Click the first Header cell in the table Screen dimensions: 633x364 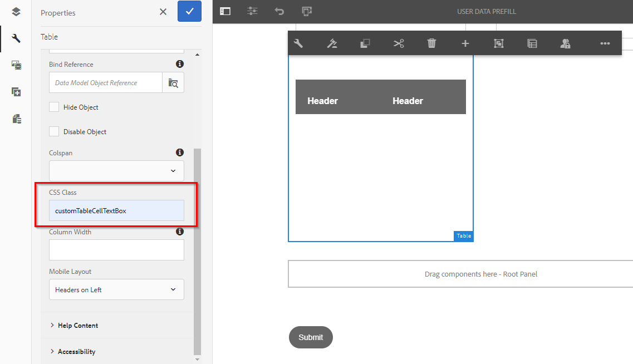[322, 101]
